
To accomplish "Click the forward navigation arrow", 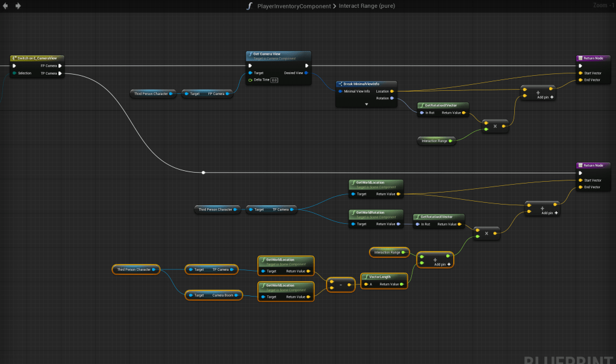I will pyautogui.click(x=18, y=6).
